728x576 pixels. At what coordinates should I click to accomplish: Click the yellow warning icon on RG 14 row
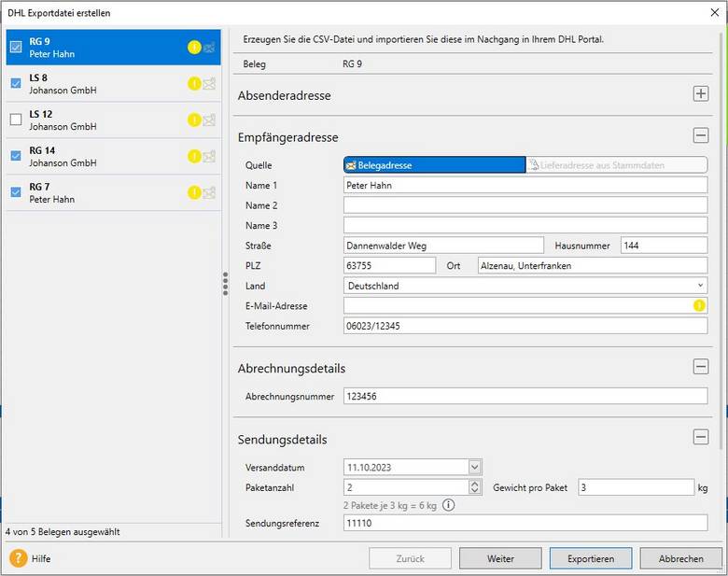(194, 156)
